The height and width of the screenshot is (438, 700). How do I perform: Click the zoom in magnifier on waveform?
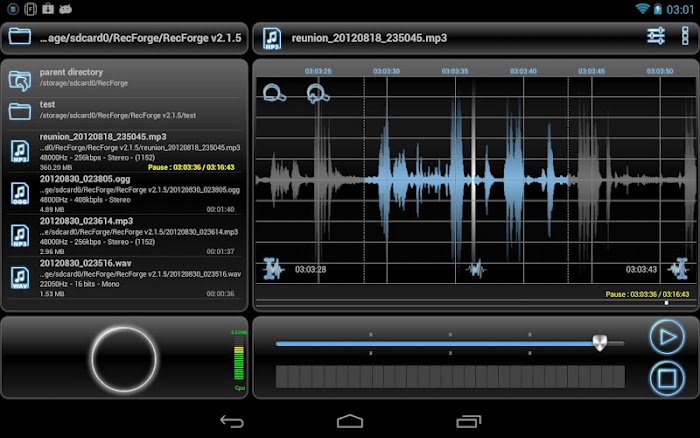[x=317, y=93]
